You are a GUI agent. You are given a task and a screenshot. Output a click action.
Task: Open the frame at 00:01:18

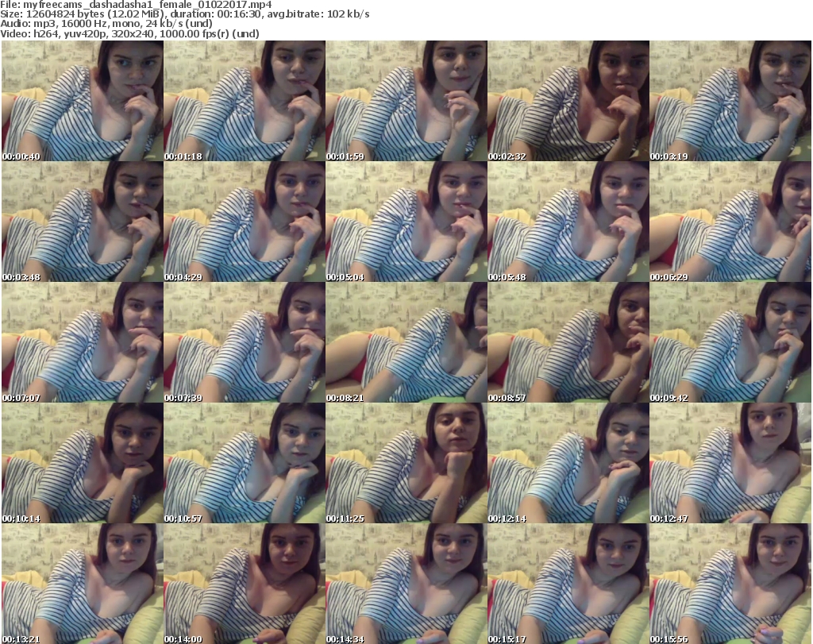click(245, 101)
